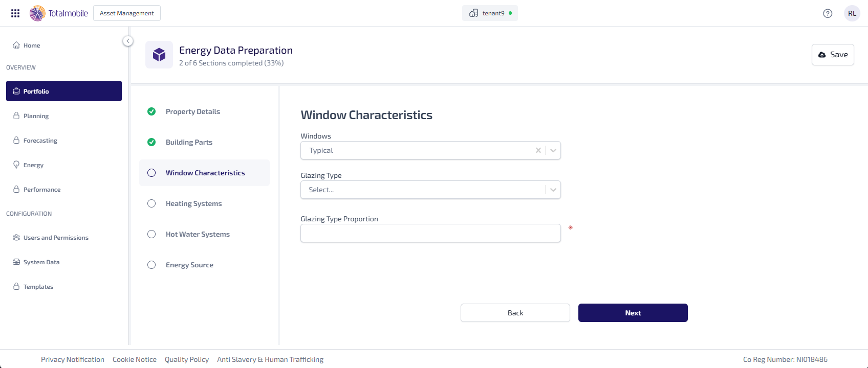Screen dimensions: 868x368
Task: Click the Users and Permissions icon
Action: 16,238
